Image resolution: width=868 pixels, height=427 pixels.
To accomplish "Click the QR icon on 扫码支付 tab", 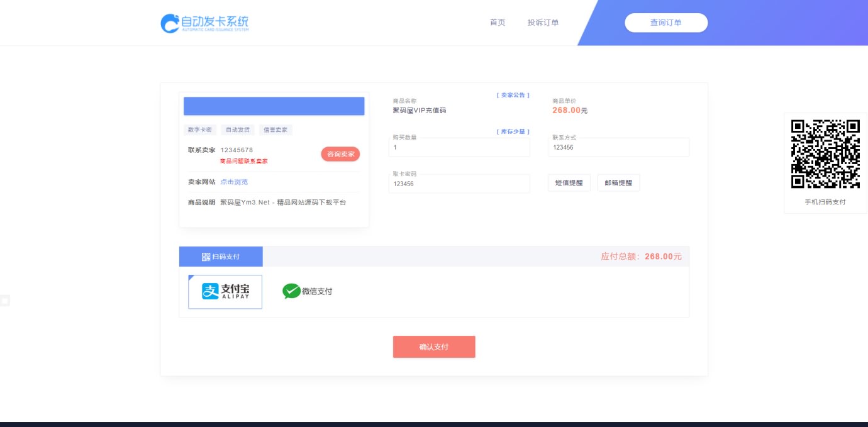I will pyautogui.click(x=206, y=257).
